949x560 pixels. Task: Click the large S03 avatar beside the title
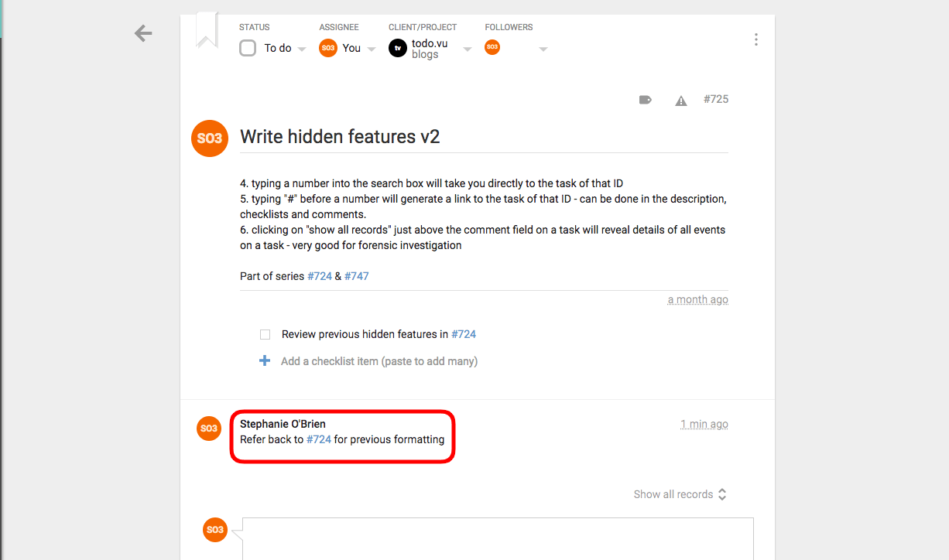point(210,138)
